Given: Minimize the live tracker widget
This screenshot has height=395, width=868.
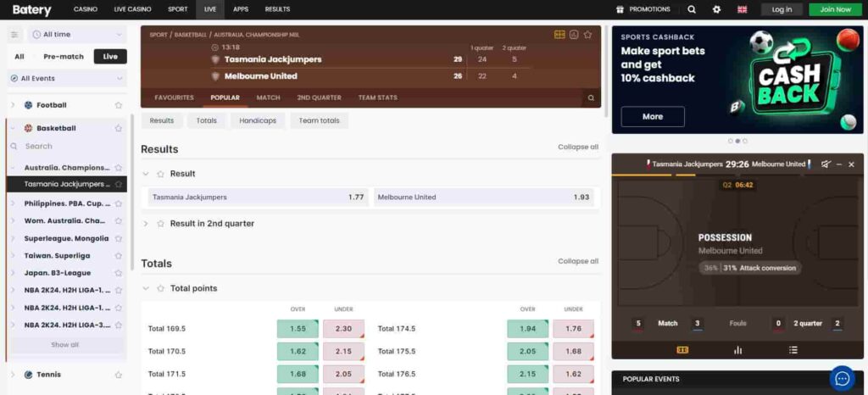Looking at the screenshot, I should (839, 164).
